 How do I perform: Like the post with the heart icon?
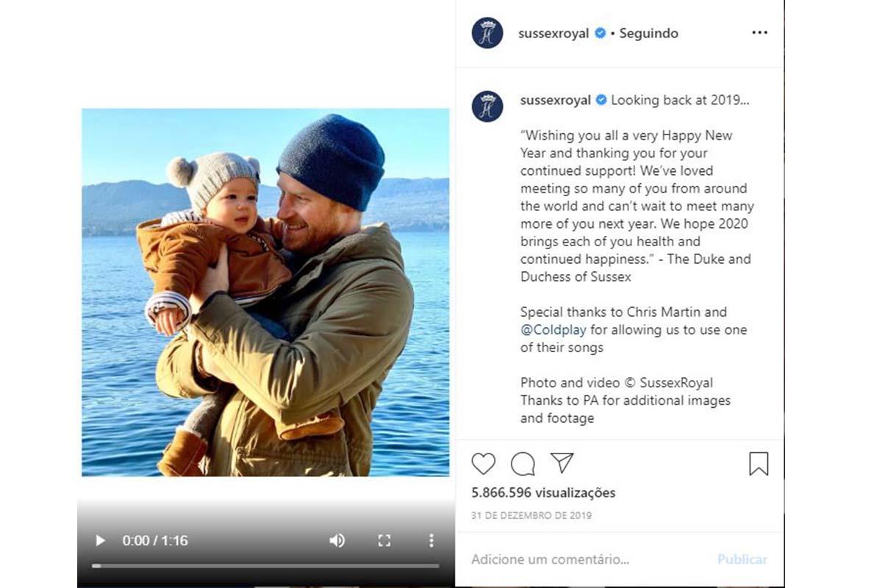coord(484,464)
